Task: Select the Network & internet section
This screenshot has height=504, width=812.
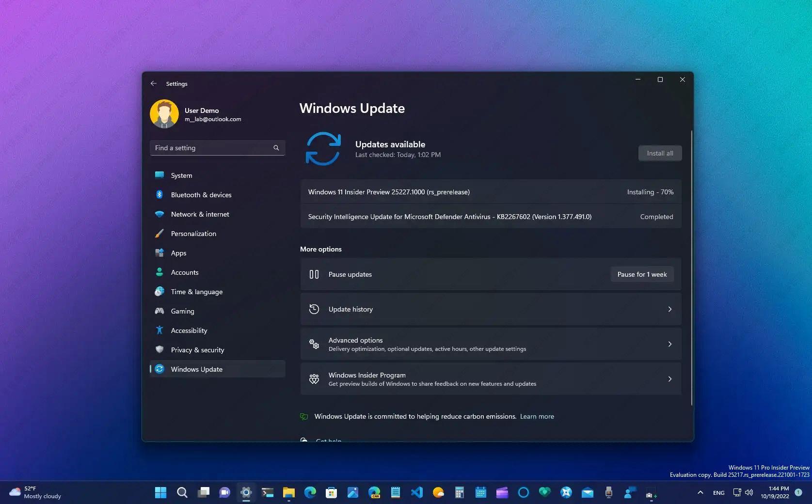Action: point(200,214)
